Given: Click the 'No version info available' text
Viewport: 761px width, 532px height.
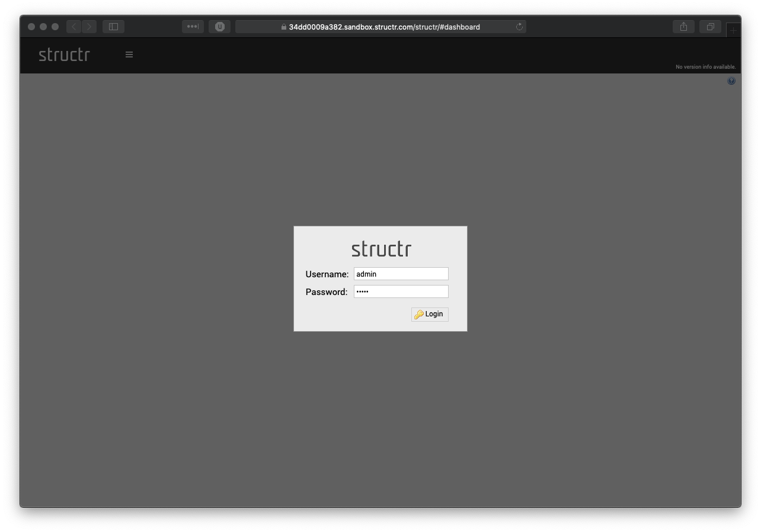Looking at the screenshot, I should tap(705, 67).
